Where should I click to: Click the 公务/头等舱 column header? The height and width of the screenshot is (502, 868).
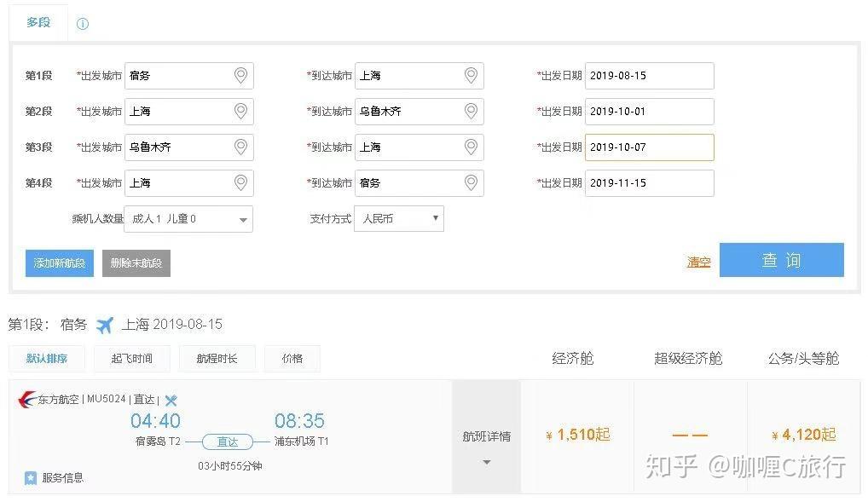(803, 359)
